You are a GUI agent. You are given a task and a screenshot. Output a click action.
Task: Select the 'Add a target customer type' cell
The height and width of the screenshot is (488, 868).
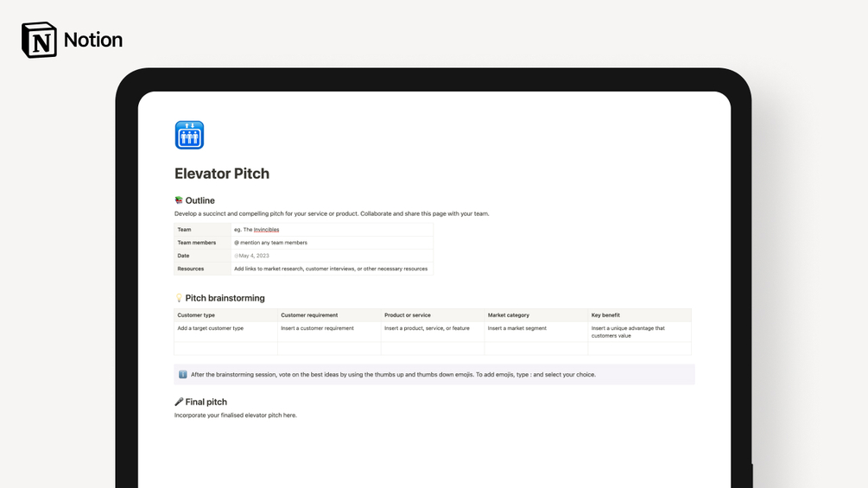(x=226, y=332)
